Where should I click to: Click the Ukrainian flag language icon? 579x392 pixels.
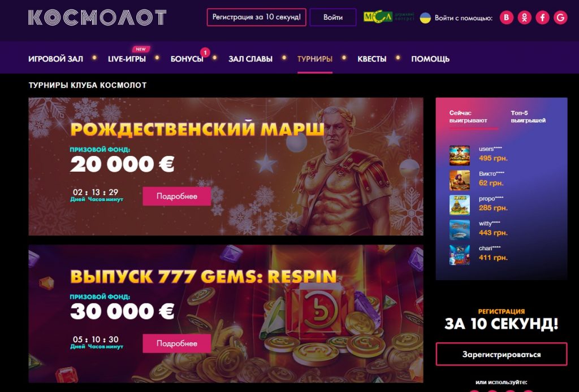click(425, 18)
